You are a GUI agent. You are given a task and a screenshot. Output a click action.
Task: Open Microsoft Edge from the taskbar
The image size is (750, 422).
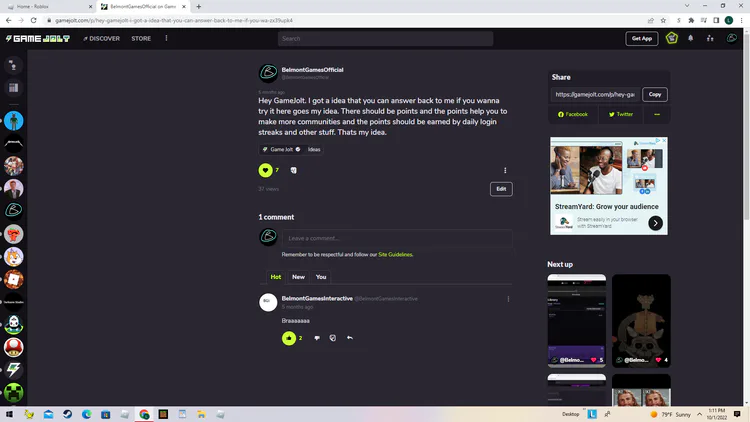tap(87, 414)
